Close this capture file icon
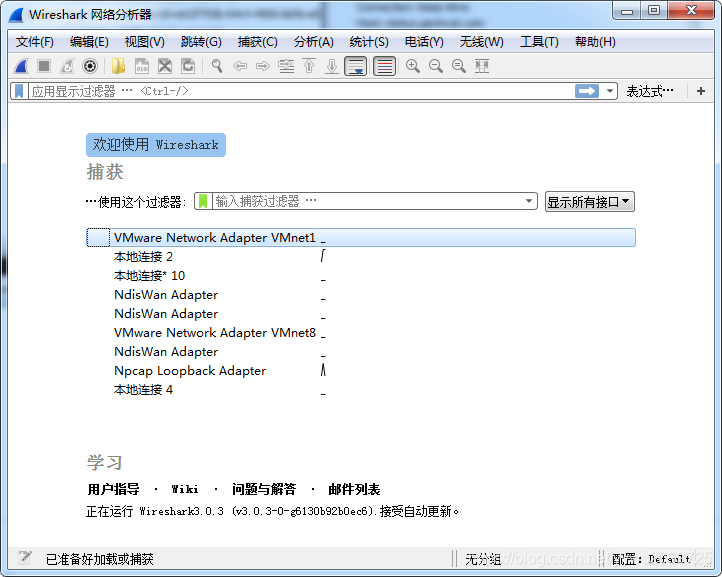The height and width of the screenshot is (577, 722). click(165, 66)
